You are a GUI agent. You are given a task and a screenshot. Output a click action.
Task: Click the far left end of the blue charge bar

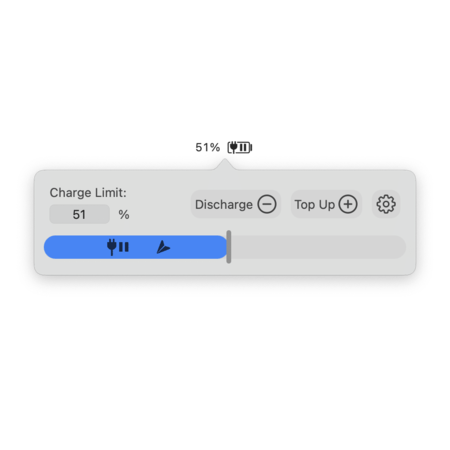tap(49, 247)
